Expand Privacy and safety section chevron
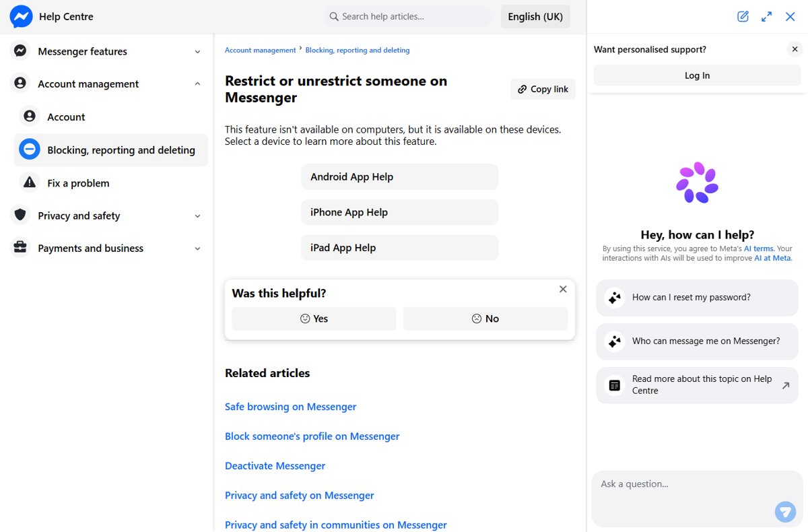Image resolution: width=808 pixels, height=532 pixels. click(x=197, y=216)
